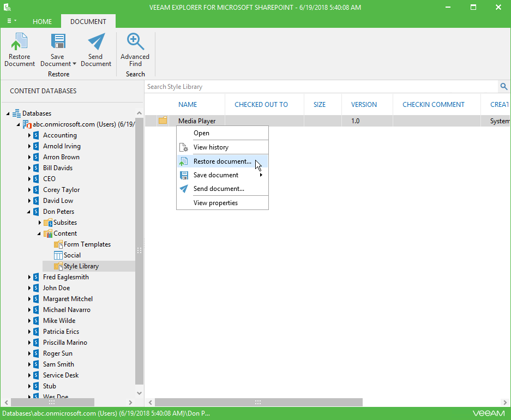
Task: Select Corey Taylor in the tree
Action: [61, 190]
